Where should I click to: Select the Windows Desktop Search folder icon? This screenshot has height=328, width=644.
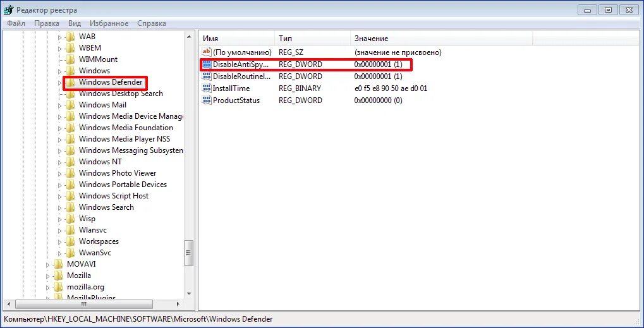click(70, 94)
